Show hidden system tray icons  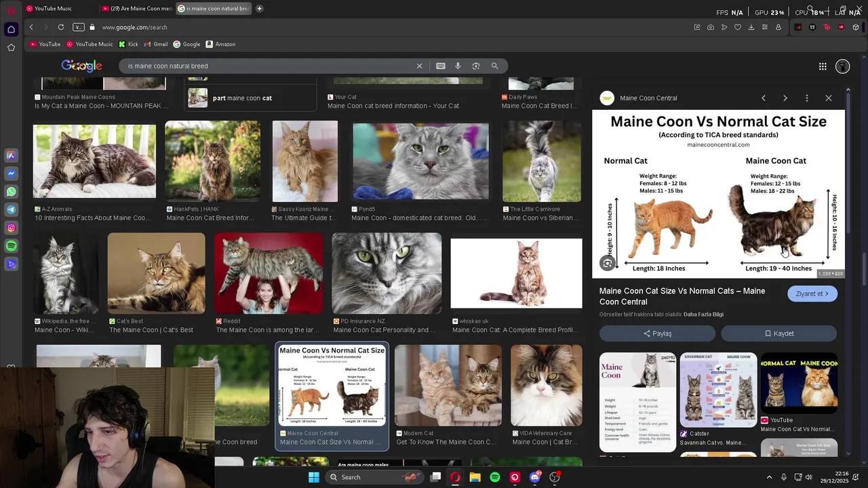[x=769, y=477]
